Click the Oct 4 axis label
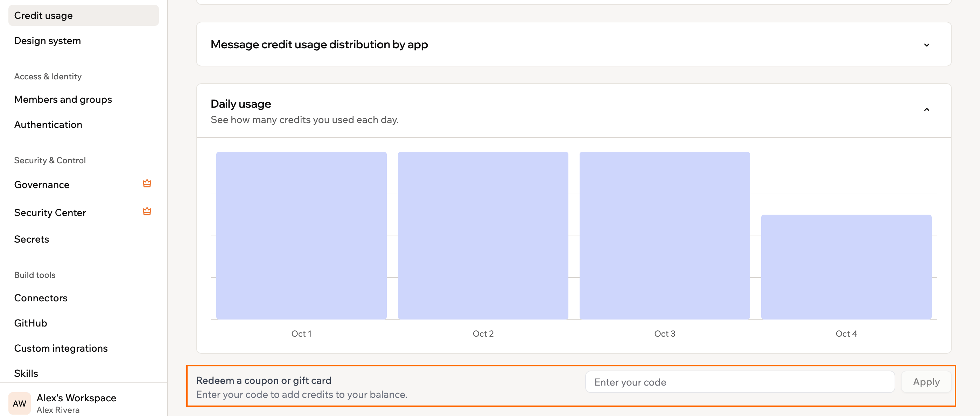This screenshot has height=416, width=980. (x=846, y=333)
